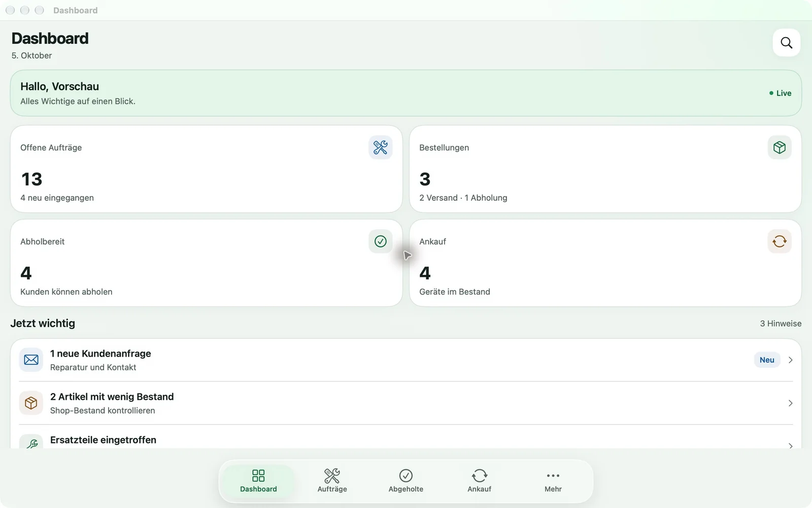Open the search magnifier button

(x=786, y=43)
